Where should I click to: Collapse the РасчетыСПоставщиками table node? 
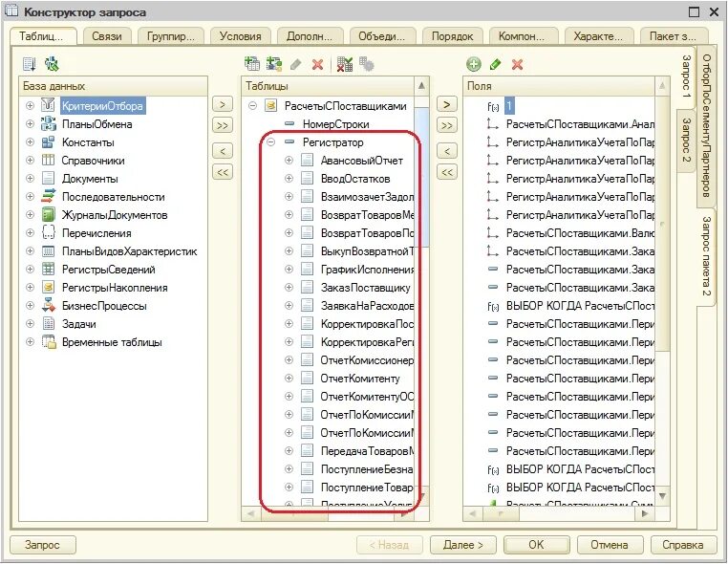tap(252, 106)
